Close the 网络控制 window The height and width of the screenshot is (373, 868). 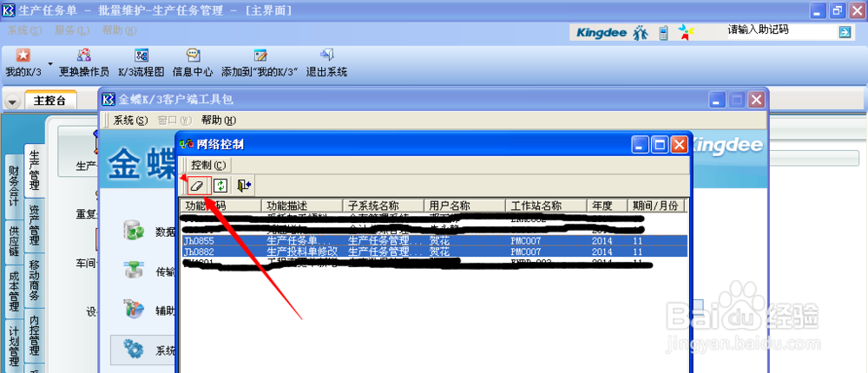pos(680,145)
